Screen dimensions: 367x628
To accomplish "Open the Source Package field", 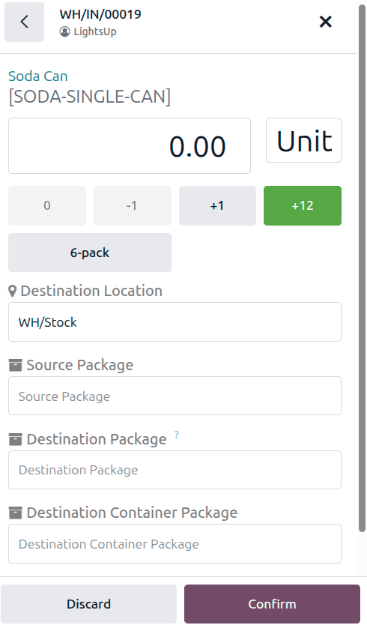I will pos(175,396).
